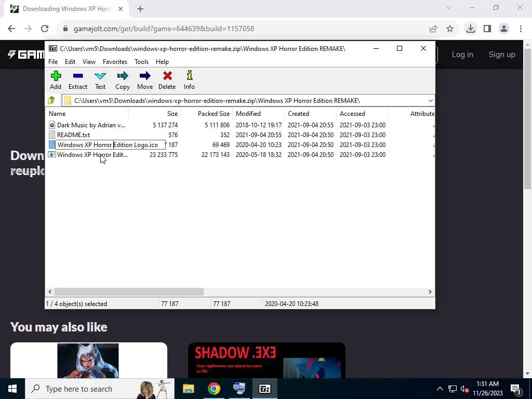The height and width of the screenshot is (399, 532).
Task: Click Chrome icon in the taskbar
Action: tap(214, 389)
